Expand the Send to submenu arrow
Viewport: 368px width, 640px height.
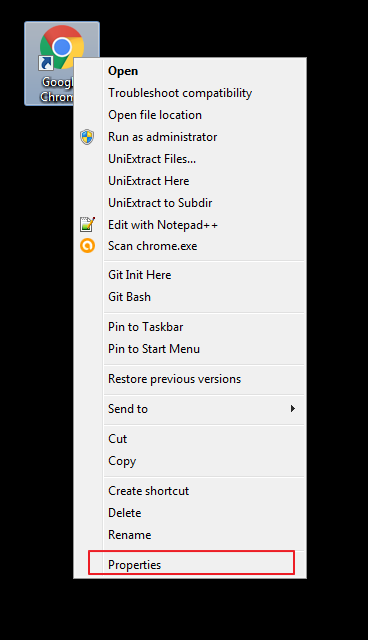coord(293,409)
